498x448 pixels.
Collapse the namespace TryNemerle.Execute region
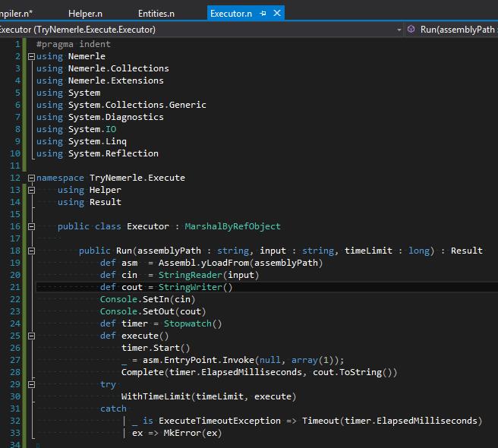(x=31, y=178)
